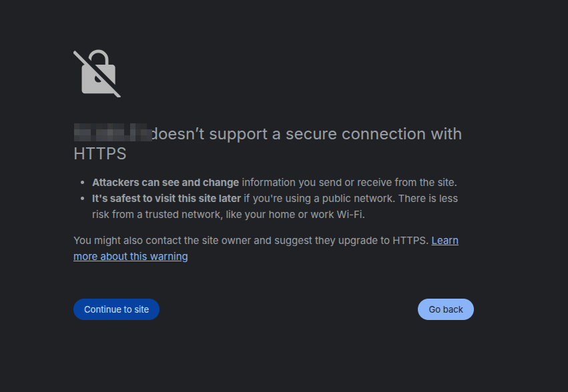The width and height of the screenshot is (568, 392).
Task: Click the crossed-out padlock icon
Action: [x=97, y=73]
